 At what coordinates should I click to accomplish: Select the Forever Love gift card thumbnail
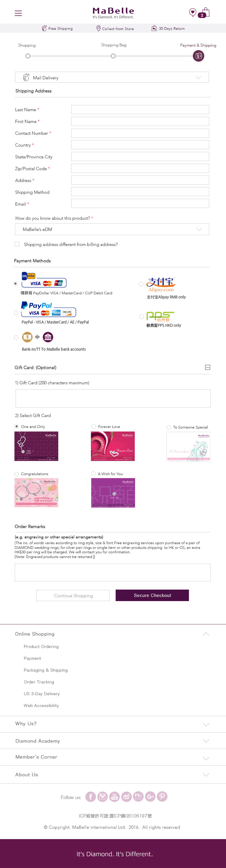[x=113, y=446]
